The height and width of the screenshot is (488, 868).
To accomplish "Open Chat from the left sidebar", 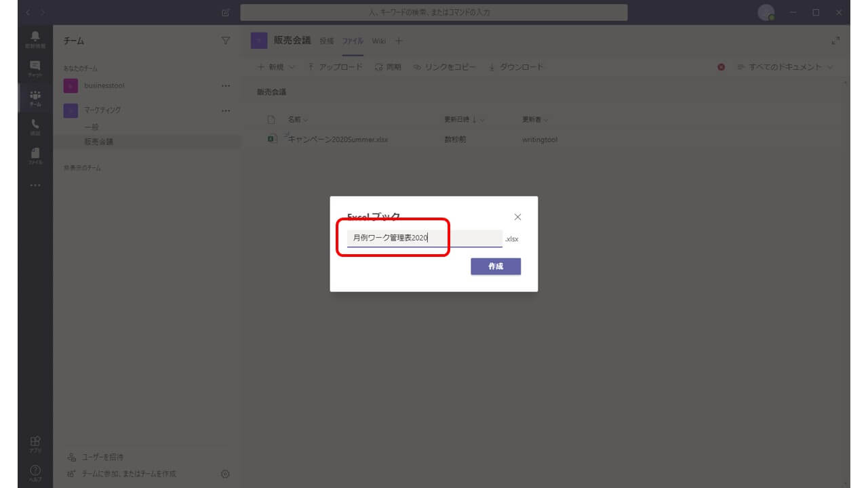I will (35, 68).
